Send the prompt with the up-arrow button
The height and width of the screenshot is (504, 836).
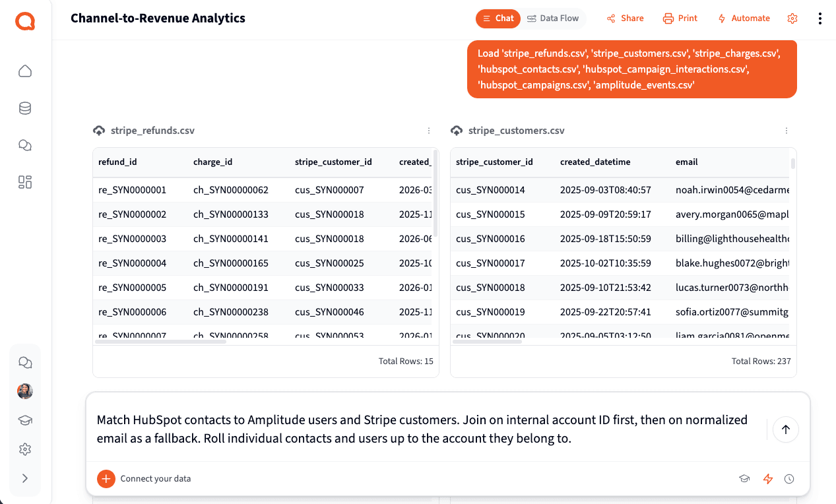pyautogui.click(x=785, y=429)
